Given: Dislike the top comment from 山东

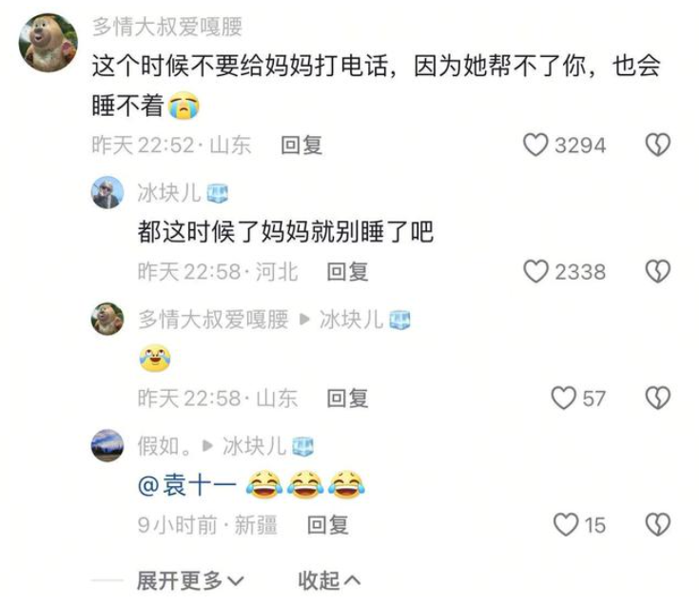Looking at the screenshot, I should 658,146.
